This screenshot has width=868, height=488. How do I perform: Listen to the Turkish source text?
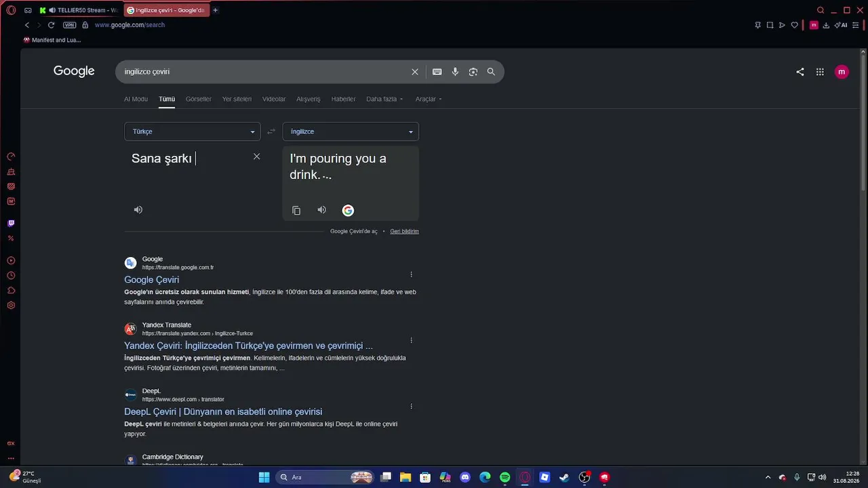[138, 210]
